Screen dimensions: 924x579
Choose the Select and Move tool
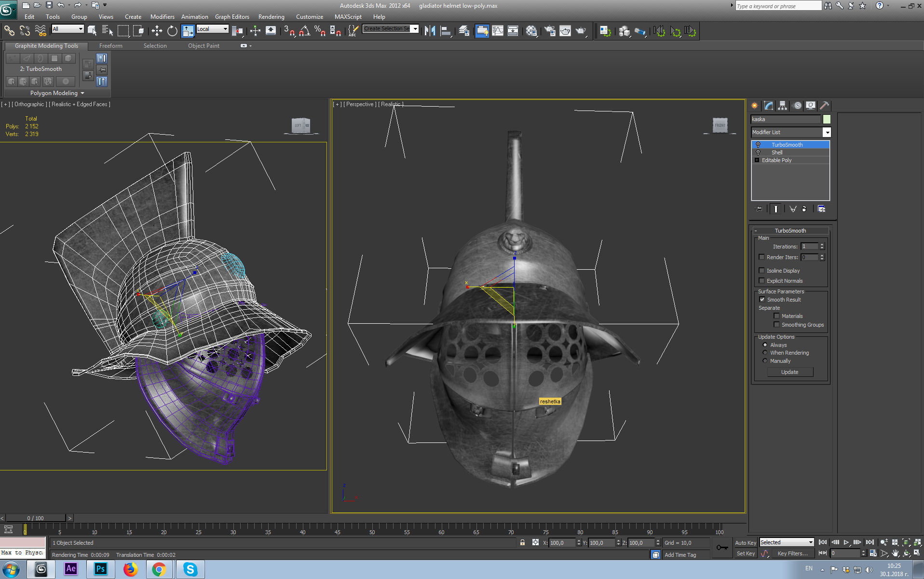(157, 31)
